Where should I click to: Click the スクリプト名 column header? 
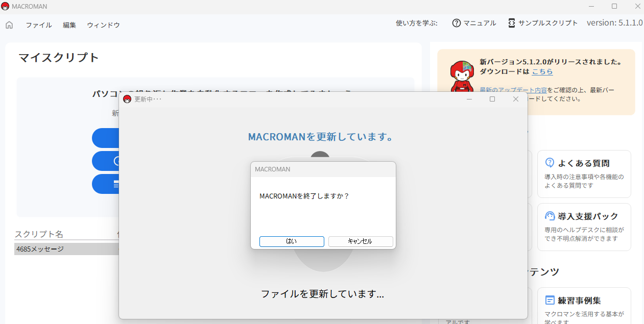[x=39, y=234]
